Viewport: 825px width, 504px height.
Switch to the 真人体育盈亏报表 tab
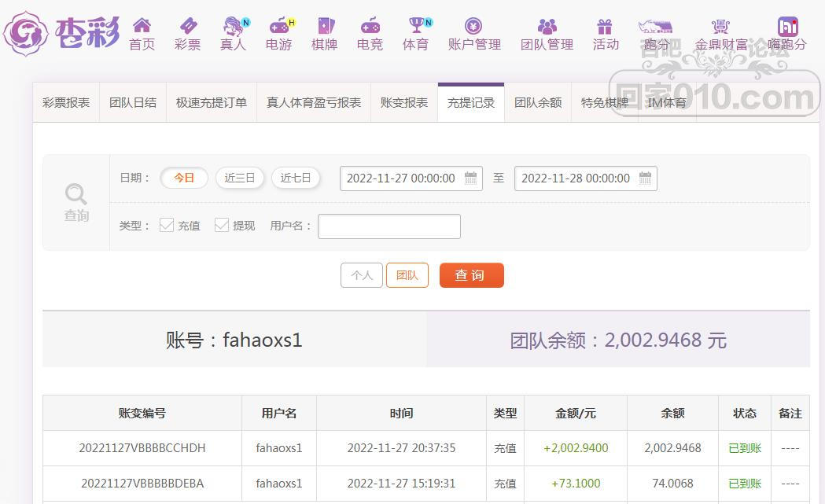(314, 102)
